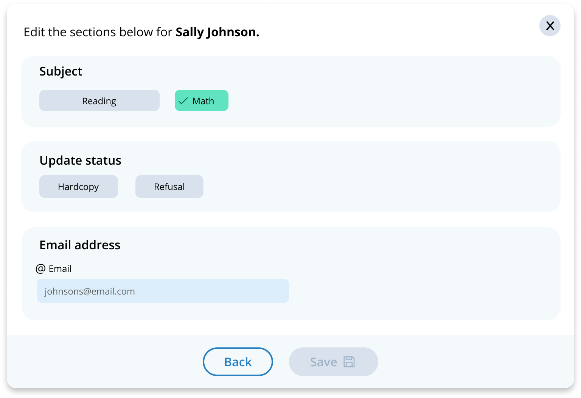
Task: Click the Save button text
Action: 323,362
